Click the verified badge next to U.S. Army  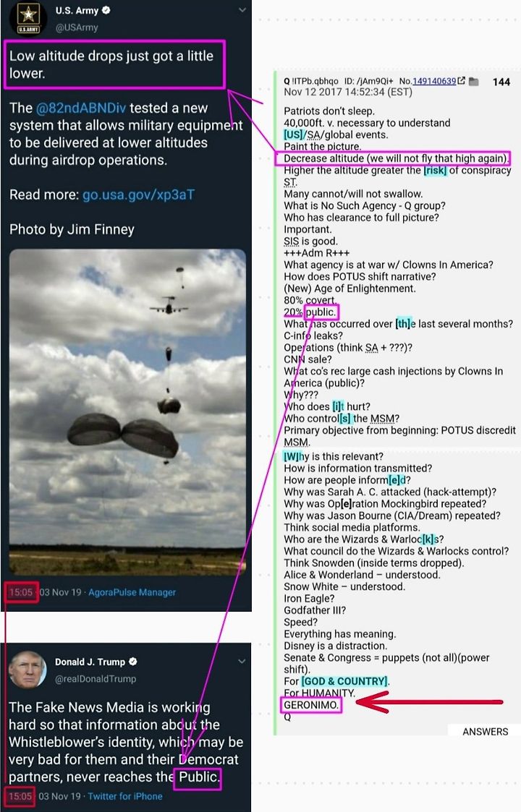107,10
